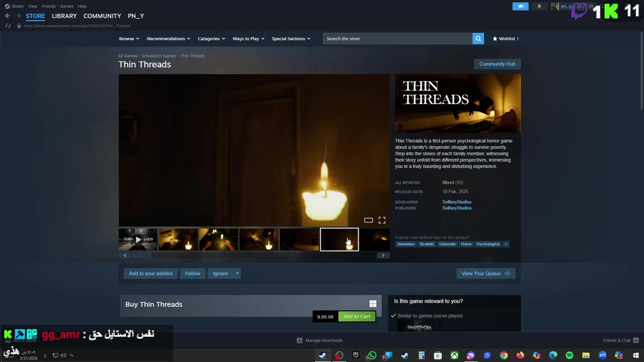Expand more tags with the plus button
Image resolution: width=644 pixels, height=362 pixels.
click(506, 244)
